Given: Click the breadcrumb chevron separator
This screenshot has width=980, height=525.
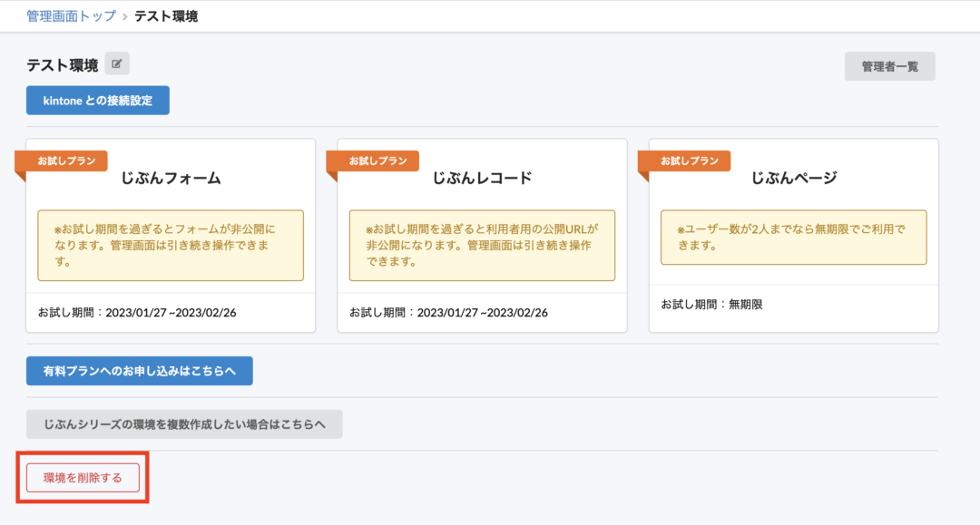Looking at the screenshot, I should [x=125, y=16].
